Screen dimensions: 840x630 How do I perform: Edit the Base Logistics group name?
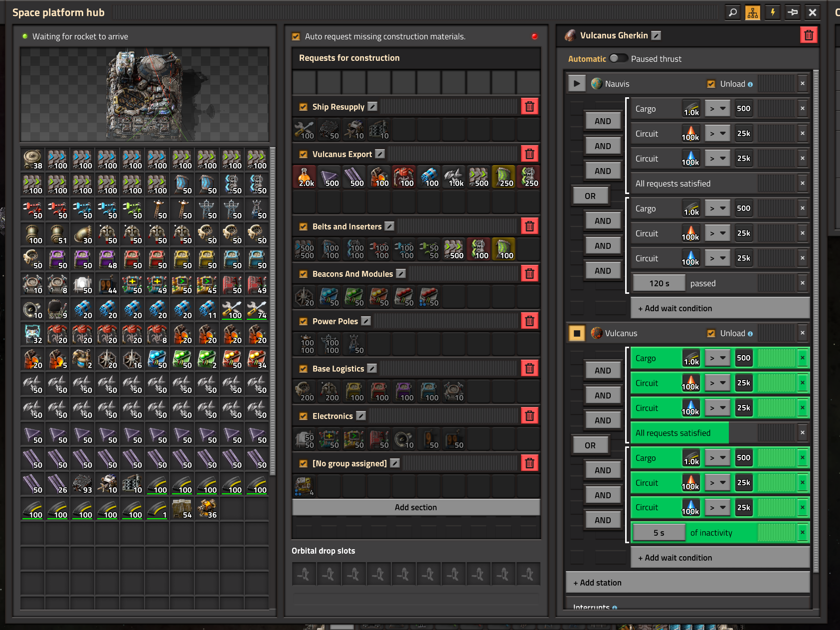click(372, 369)
